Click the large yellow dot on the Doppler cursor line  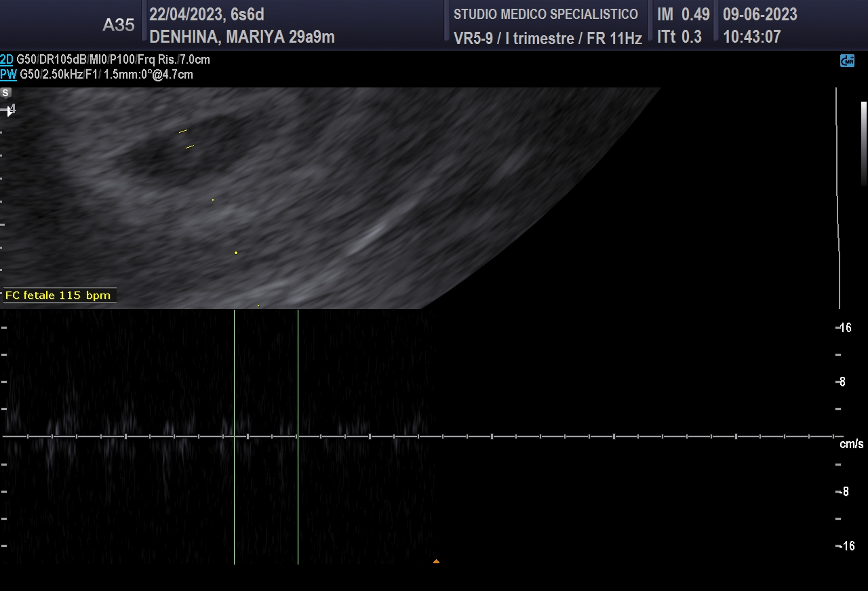coord(236,253)
